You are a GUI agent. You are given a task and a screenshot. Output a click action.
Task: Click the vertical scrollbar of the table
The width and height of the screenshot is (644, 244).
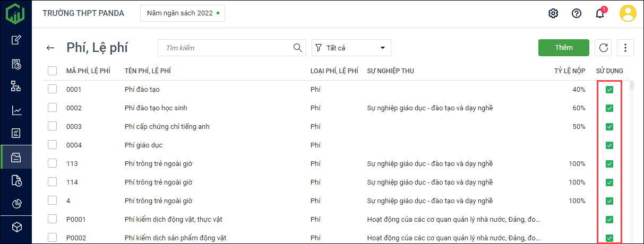(x=631, y=86)
